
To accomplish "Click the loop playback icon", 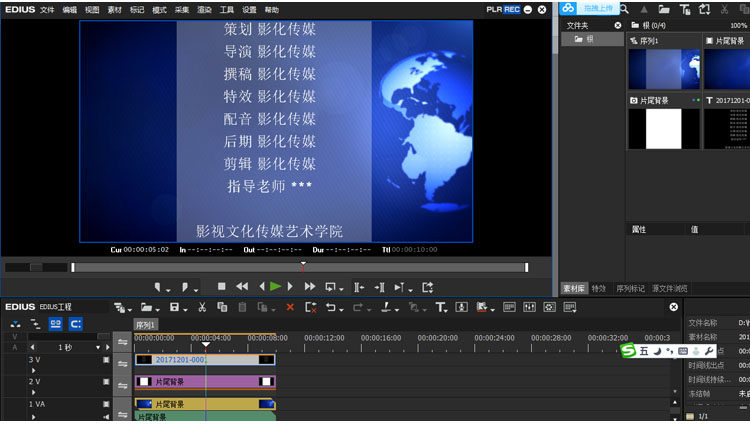I will pos(330,287).
